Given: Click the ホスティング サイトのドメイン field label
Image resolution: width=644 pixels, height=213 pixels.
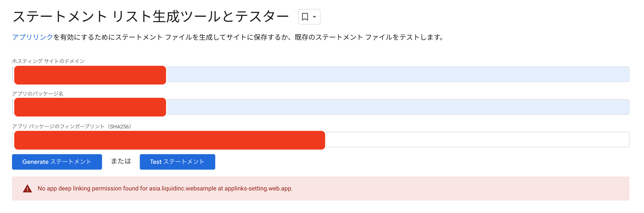Looking at the screenshot, I should point(49,61).
